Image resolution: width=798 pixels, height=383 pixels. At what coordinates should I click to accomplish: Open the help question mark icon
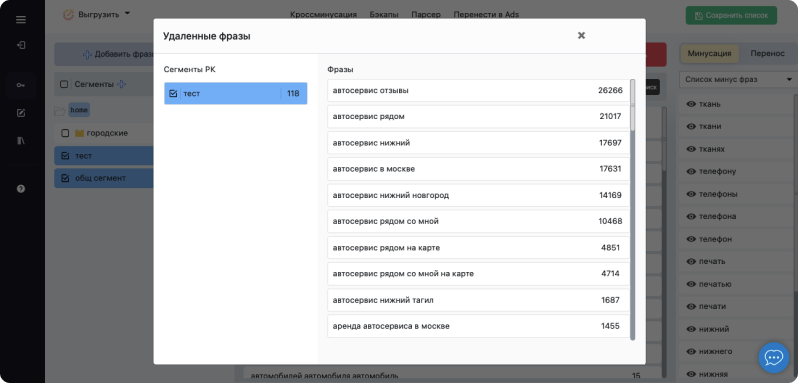21,189
